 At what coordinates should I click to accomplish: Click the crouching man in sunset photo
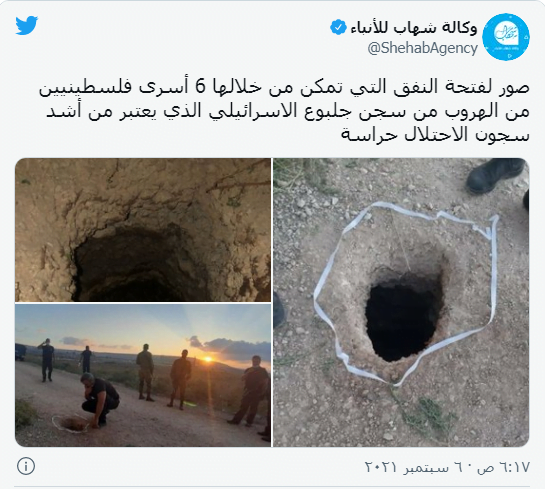(99, 399)
